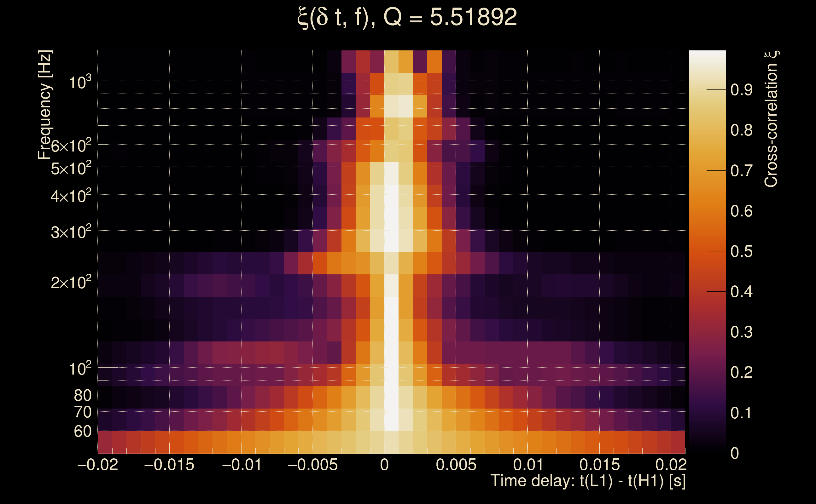Click the 5×10^2 frequency tick label
The height and width of the screenshot is (504, 816).
click(x=71, y=168)
